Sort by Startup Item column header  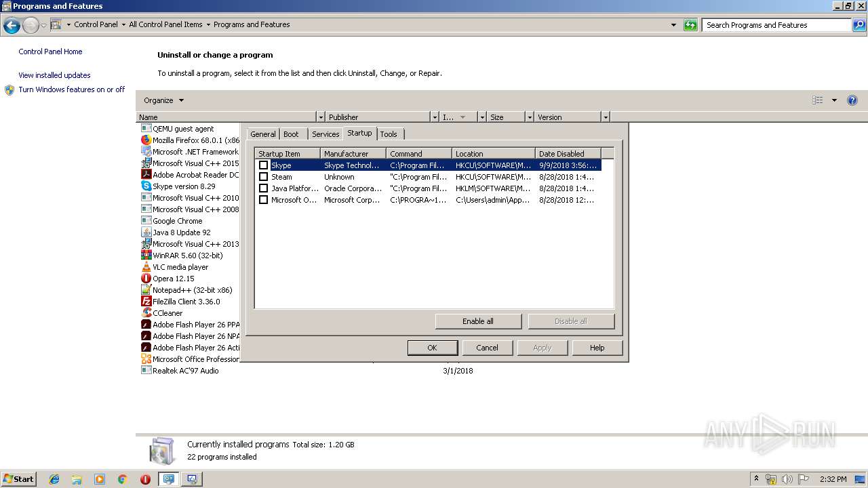288,154
